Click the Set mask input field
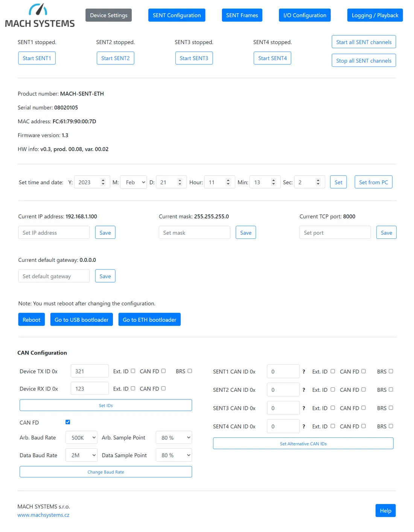The height and width of the screenshot is (532, 414). point(195,232)
